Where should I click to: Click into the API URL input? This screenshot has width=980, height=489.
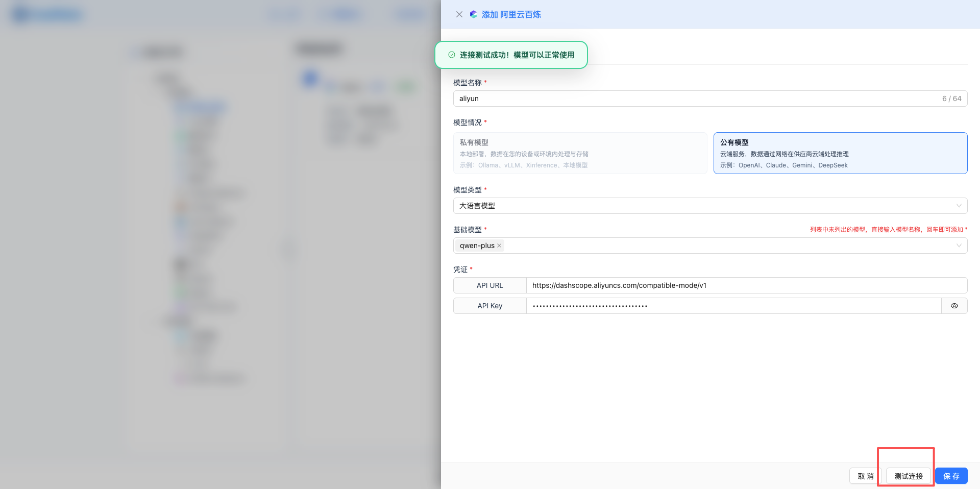[x=745, y=285]
